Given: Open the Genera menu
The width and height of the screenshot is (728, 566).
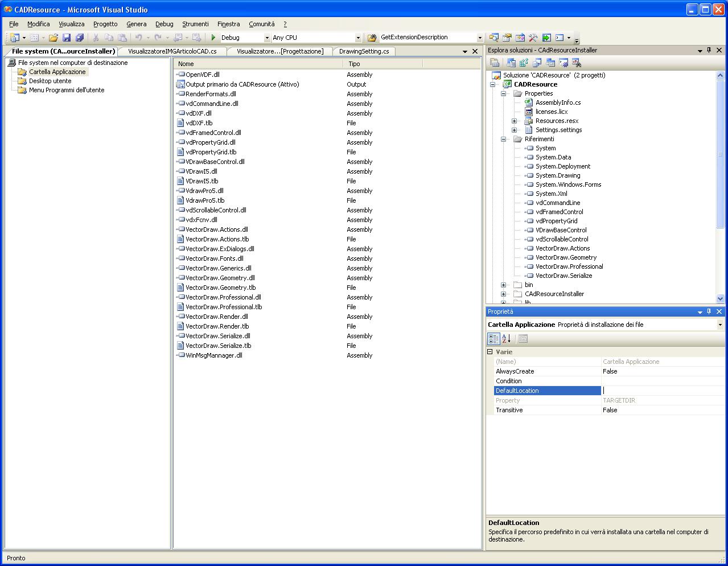Looking at the screenshot, I should [137, 24].
